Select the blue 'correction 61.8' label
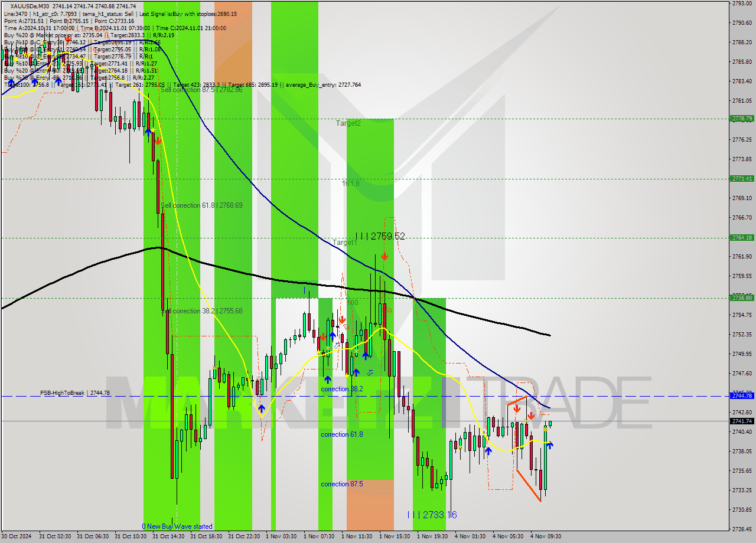Image resolution: width=756 pixels, height=543 pixels. (342, 434)
